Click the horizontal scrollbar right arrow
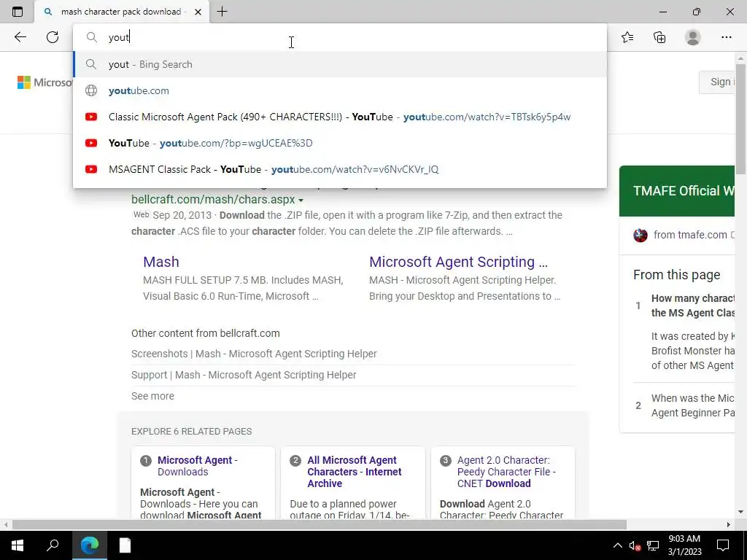This screenshot has width=747, height=560. [x=729, y=525]
